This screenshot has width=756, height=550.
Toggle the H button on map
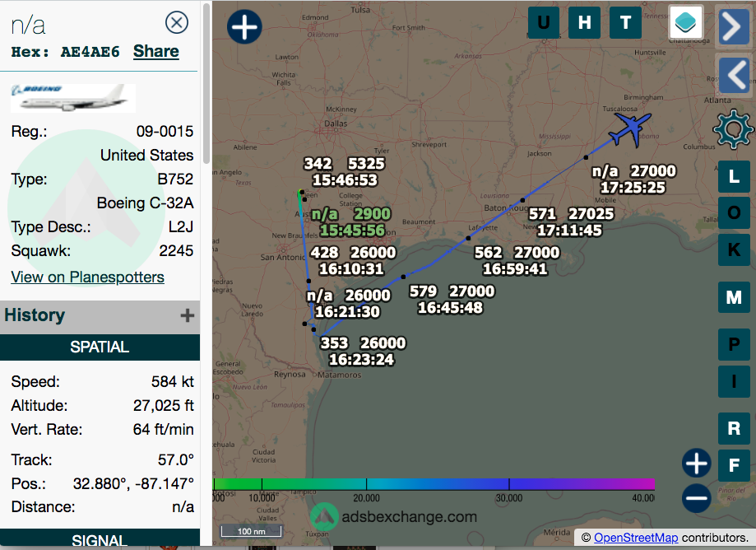pos(584,22)
